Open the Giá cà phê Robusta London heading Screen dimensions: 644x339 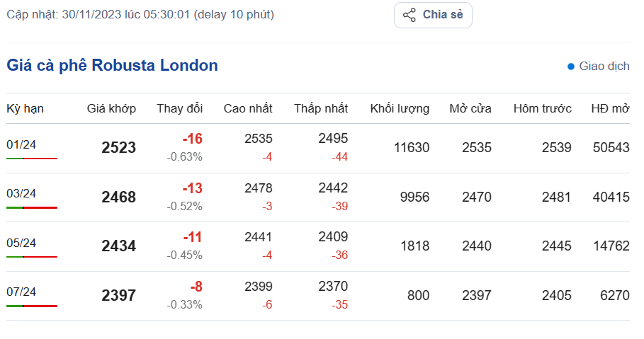(x=112, y=66)
